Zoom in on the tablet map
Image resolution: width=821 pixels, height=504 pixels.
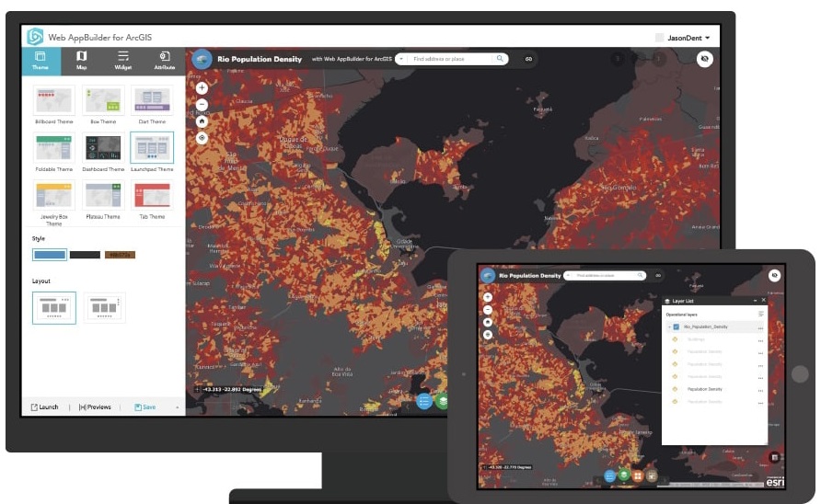488,297
